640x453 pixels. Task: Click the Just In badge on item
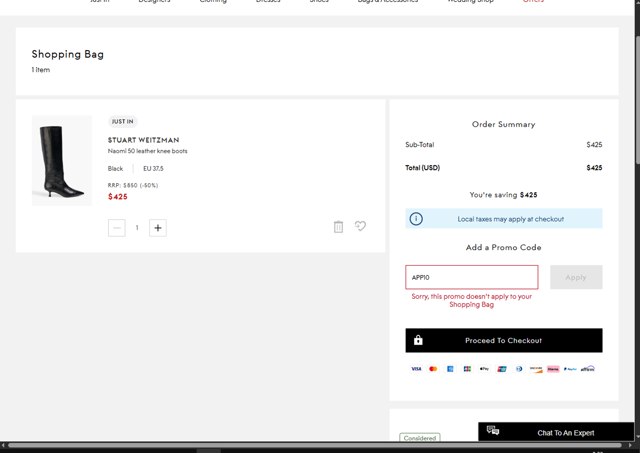point(122,121)
